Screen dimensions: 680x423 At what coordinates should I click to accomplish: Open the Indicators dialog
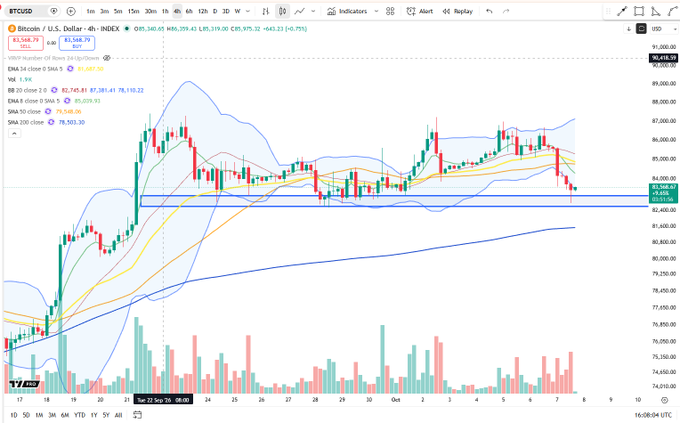coord(347,11)
